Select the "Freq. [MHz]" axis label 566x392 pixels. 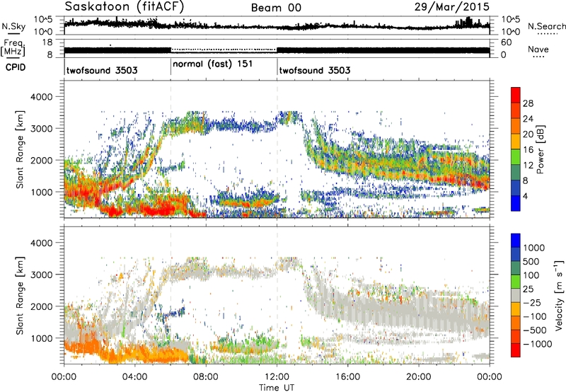pos(13,47)
